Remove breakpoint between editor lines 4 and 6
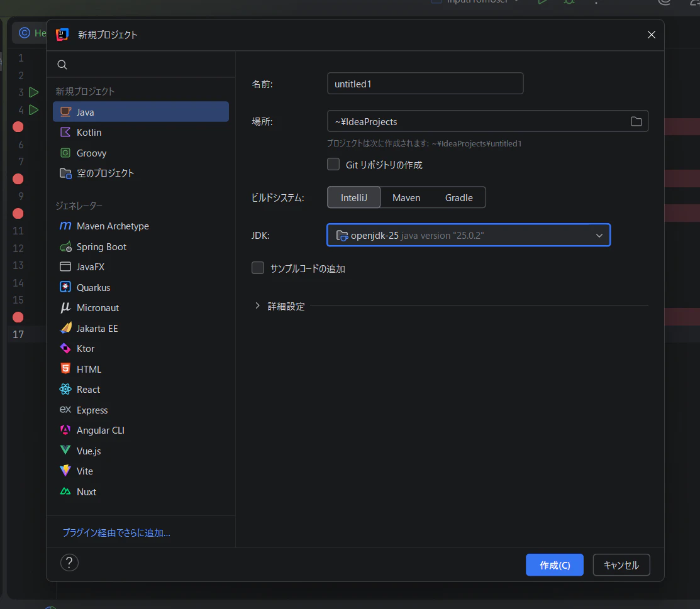 pyautogui.click(x=18, y=127)
